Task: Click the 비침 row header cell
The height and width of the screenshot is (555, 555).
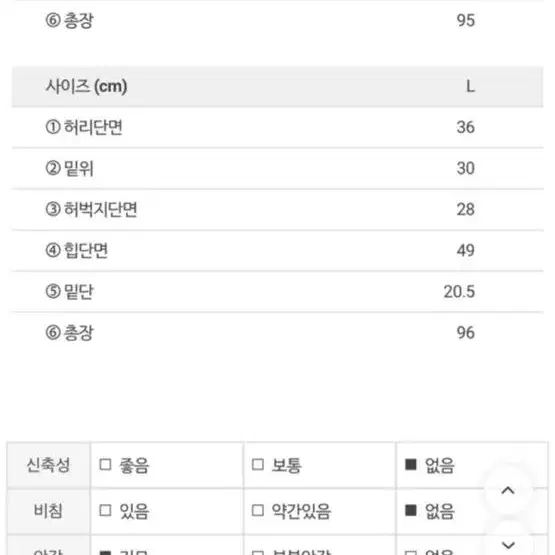Action: (48, 511)
